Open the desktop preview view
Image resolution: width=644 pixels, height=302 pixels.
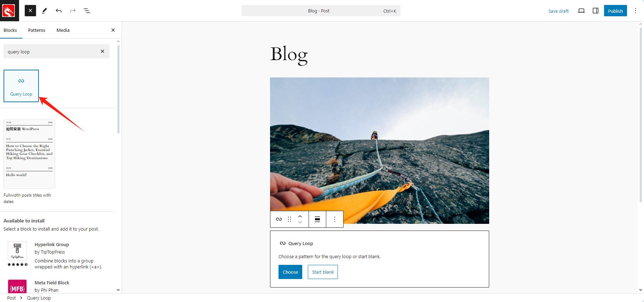581,11
